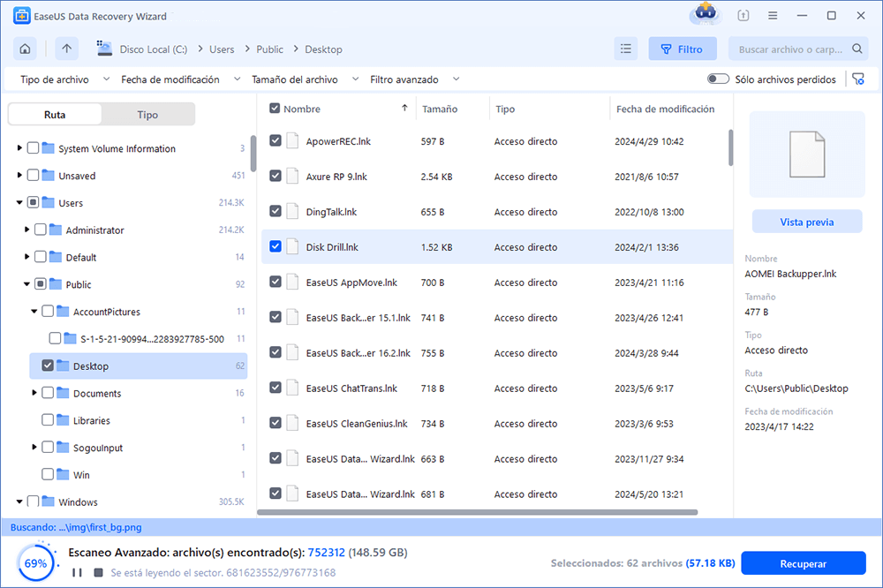Navigate up one folder level arrow
Image resolution: width=883 pixels, height=588 pixels.
click(x=66, y=49)
